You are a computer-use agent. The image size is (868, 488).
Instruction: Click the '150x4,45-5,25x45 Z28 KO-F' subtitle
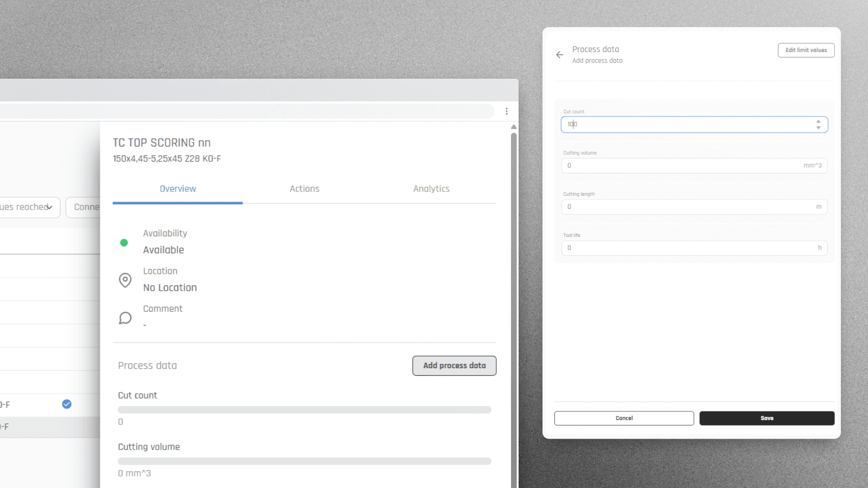(x=167, y=159)
